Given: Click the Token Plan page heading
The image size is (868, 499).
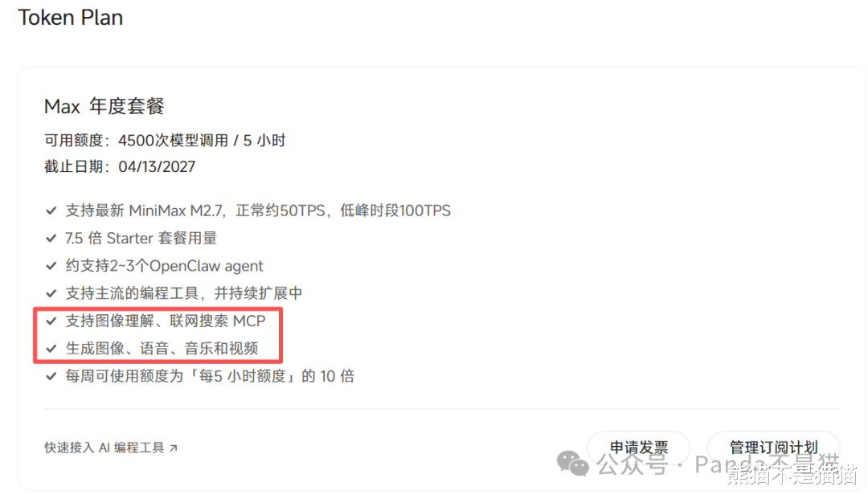Looking at the screenshot, I should pyautogui.click(x=70, y=18).
